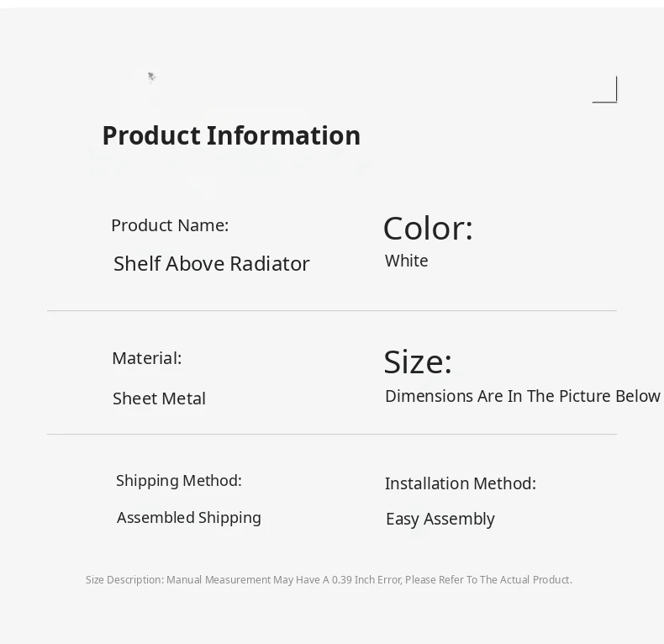The height and width of the screenshot is (644, 664).
Task: Click the Installation Method label
Action: click(x=461, y=483)
